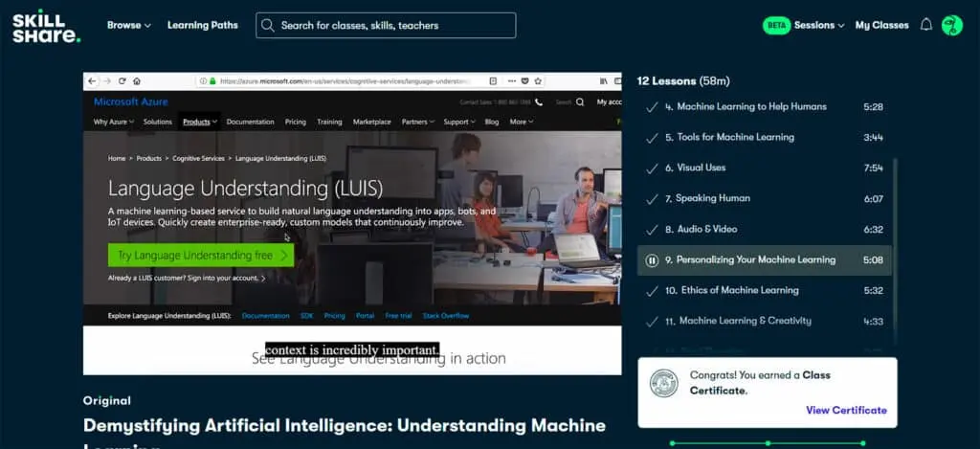This screenshot has height=449, width=980.
Task: Click the Already a LUIS customer sign-in link
Action: tap(187, 278)
